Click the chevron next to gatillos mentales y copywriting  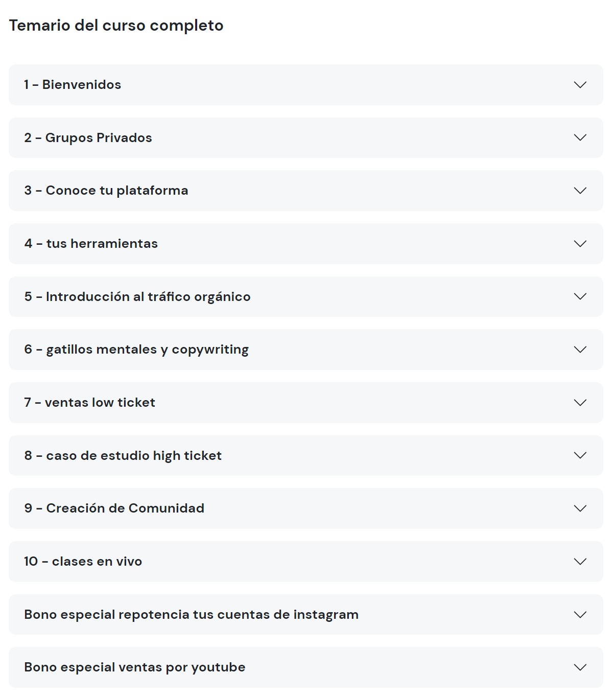(x=580, y=350)
